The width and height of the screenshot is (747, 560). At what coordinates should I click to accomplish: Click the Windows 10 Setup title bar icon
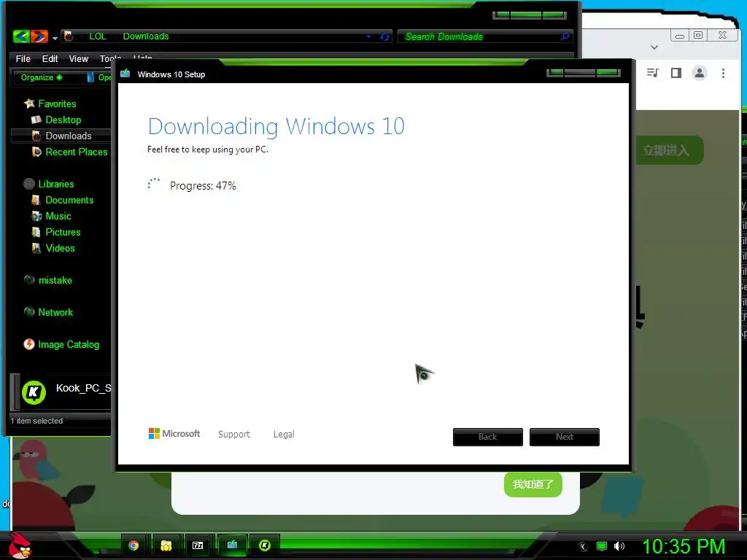(x=125, y=74)
